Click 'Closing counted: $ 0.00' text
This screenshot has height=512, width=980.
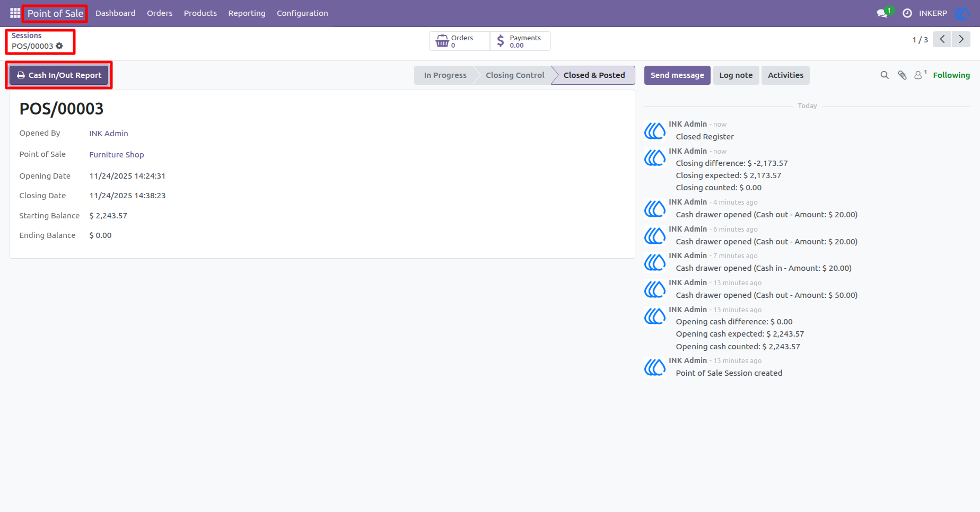(x=719, y=188)
